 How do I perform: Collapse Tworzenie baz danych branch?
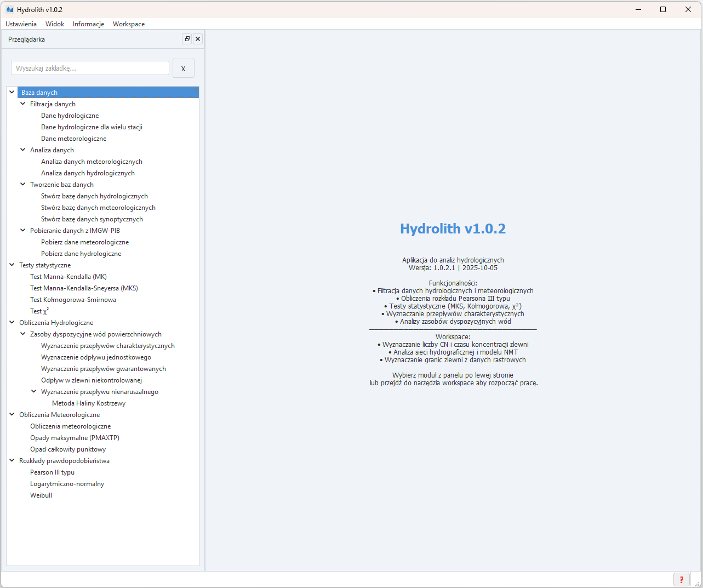click(x=23, y=184)
